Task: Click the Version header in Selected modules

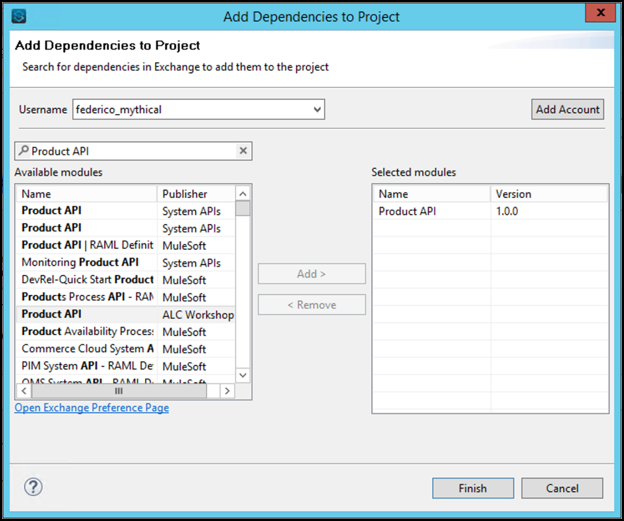Action: pos(549,194)
